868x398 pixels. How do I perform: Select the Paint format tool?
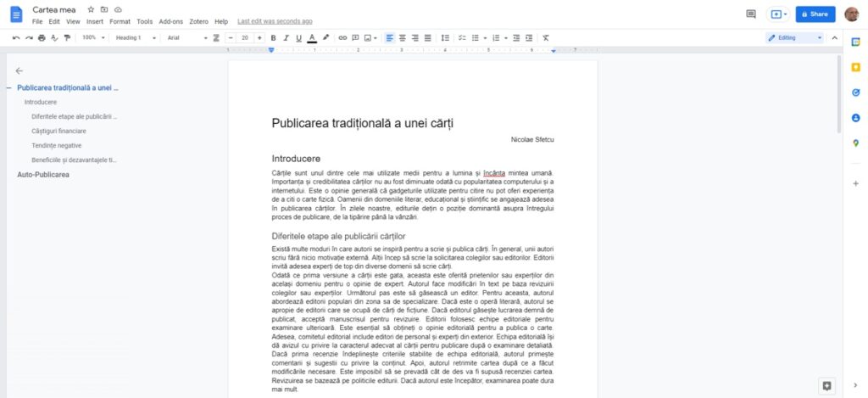click(x=67, y=37)
